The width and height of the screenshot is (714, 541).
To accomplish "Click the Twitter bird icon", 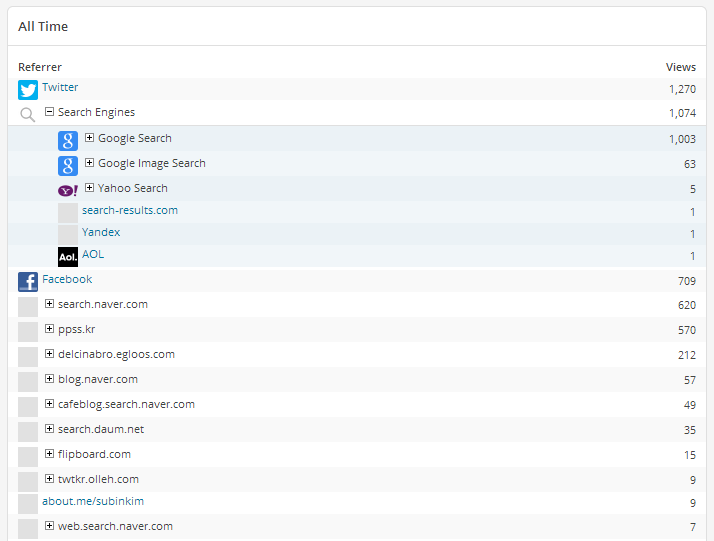I will click(x=28, y=90).
